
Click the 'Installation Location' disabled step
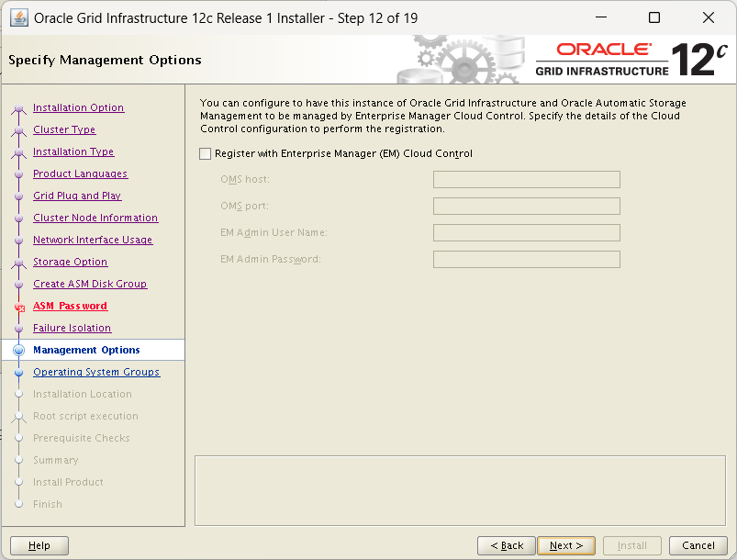[83, 394]
